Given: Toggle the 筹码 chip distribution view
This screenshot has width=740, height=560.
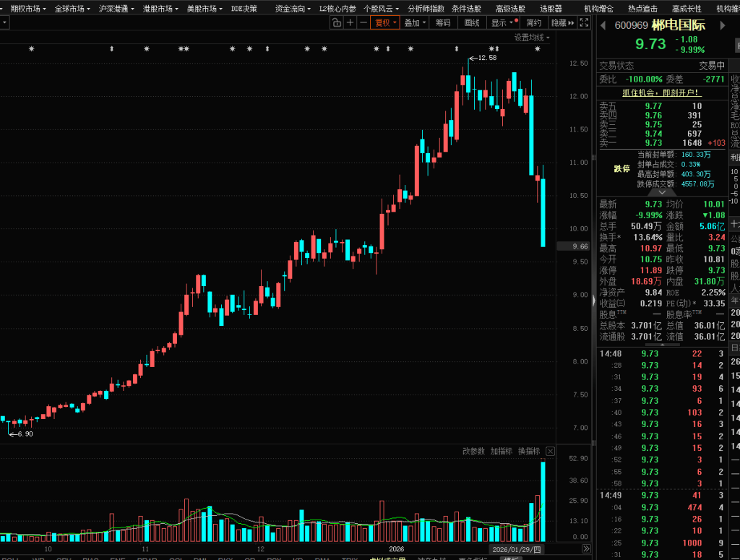Looking at the screenshot, I should (443, 23).
